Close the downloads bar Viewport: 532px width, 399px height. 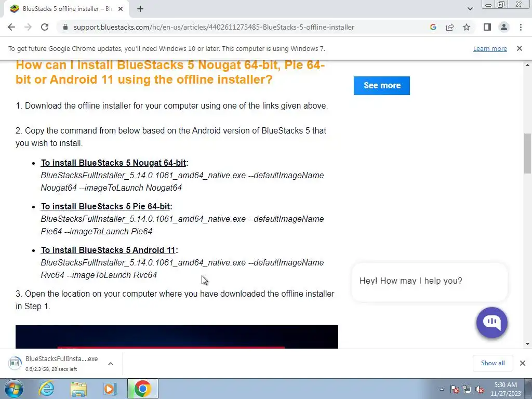point(523,363)
